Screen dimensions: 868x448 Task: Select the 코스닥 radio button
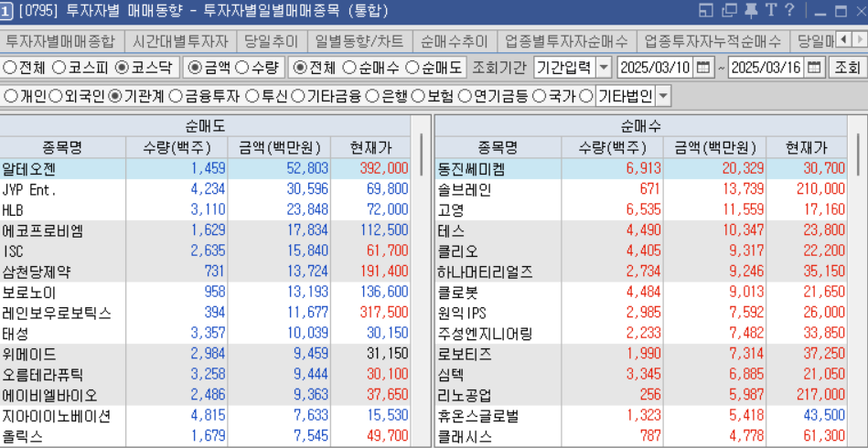click(122, 68)
